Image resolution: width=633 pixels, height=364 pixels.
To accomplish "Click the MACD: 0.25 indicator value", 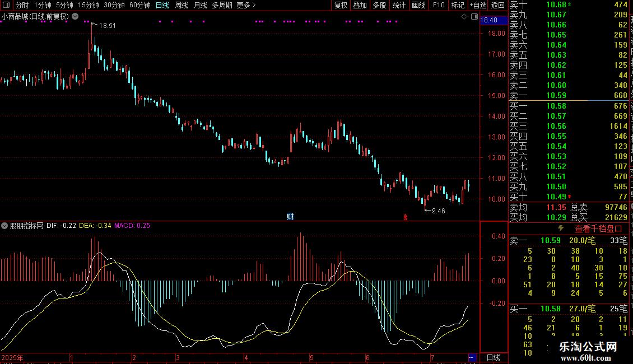I will 132,226.
